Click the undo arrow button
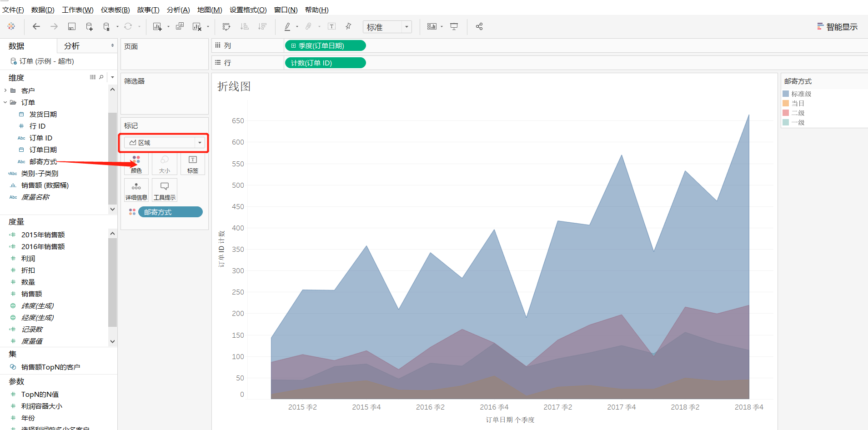868x430 pixels. (36, 26)
